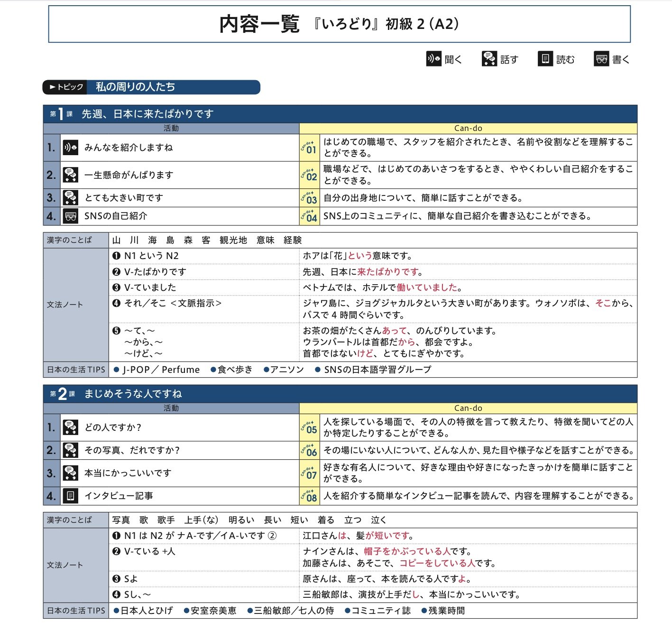
Task: Click the 話す speaking icon in the legend
Action: (489, 59)
